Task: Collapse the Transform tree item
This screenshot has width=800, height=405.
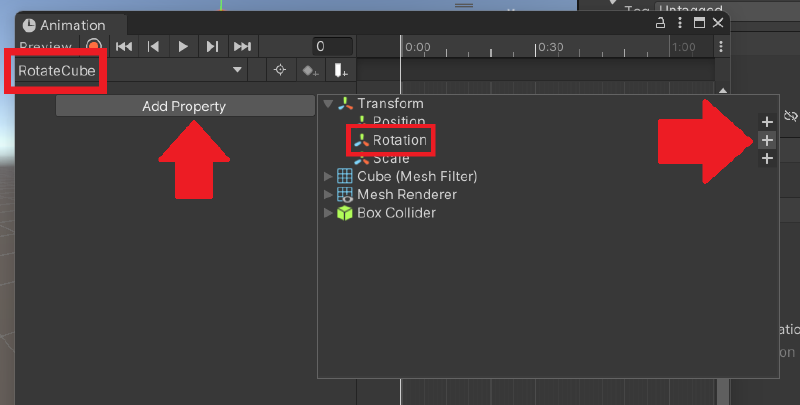Action: [x=328, y=104]
